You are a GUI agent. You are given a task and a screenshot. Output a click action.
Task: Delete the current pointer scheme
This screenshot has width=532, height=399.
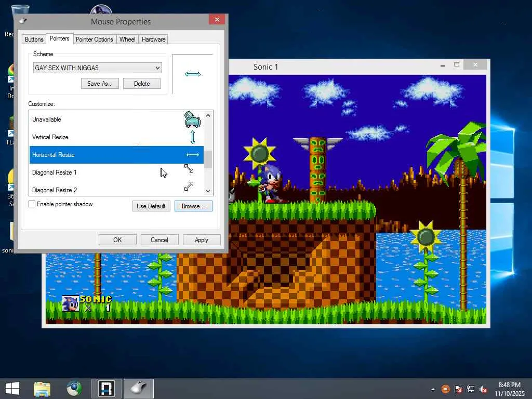(142, 84)
